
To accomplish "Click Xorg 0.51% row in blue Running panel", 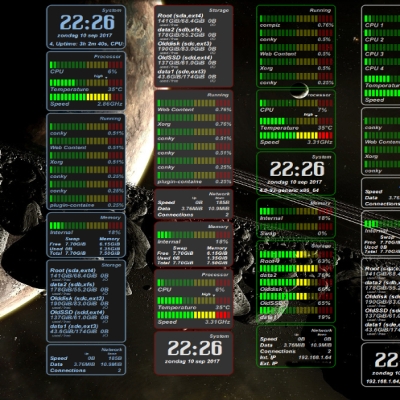I will 86,158.
